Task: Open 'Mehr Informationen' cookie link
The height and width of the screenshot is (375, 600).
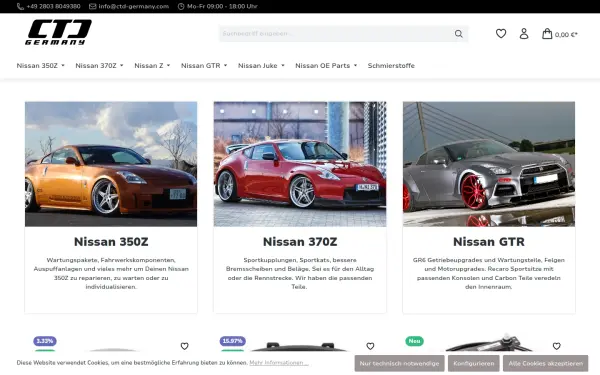Action: pos(279,363)
